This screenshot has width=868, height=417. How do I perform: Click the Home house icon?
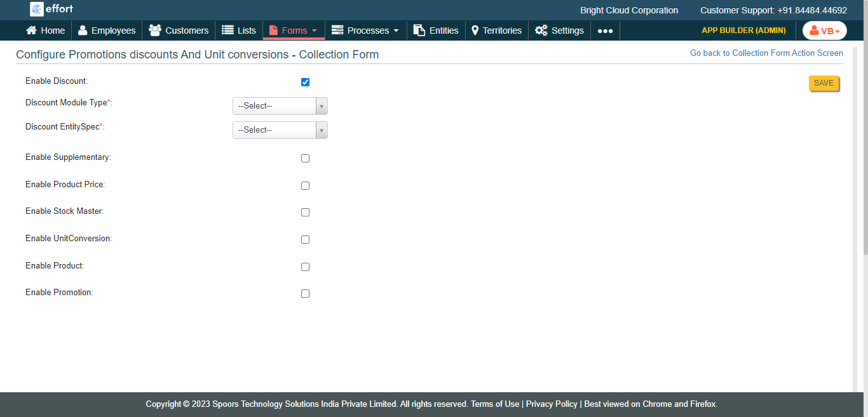(31, 30)
